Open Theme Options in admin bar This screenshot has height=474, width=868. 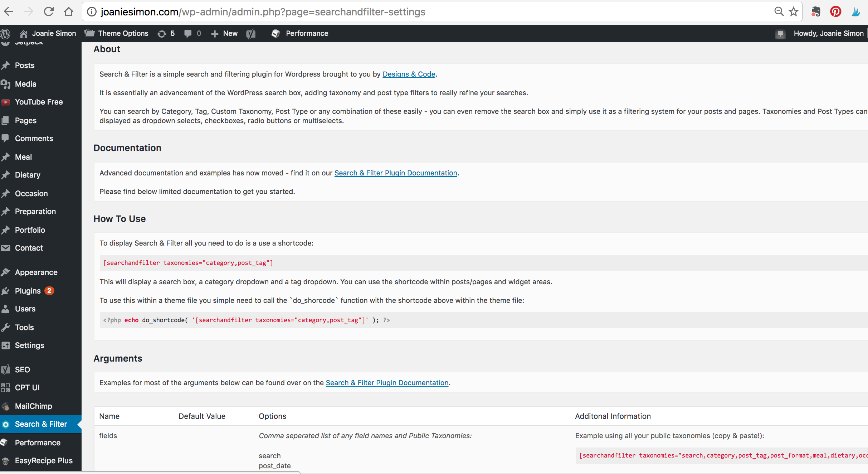117,34
